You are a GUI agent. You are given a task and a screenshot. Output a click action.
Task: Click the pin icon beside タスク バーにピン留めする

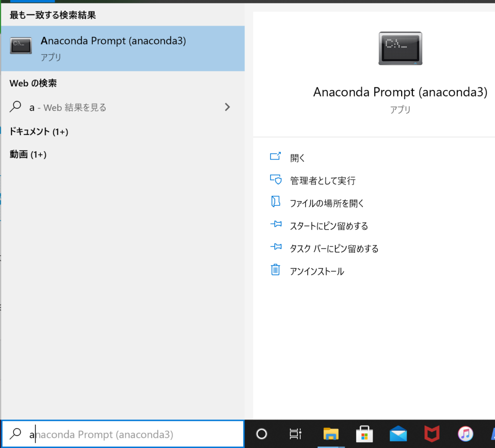tap(276, 246)
